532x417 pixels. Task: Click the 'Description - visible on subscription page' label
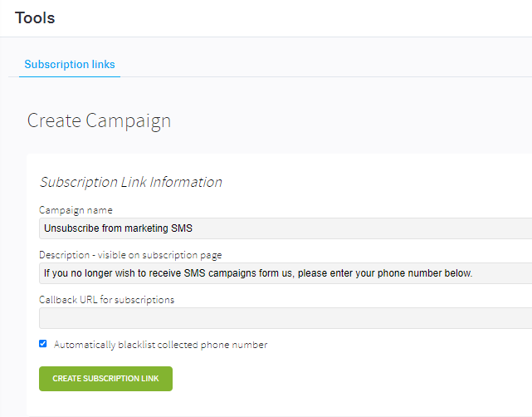point(130,255)
